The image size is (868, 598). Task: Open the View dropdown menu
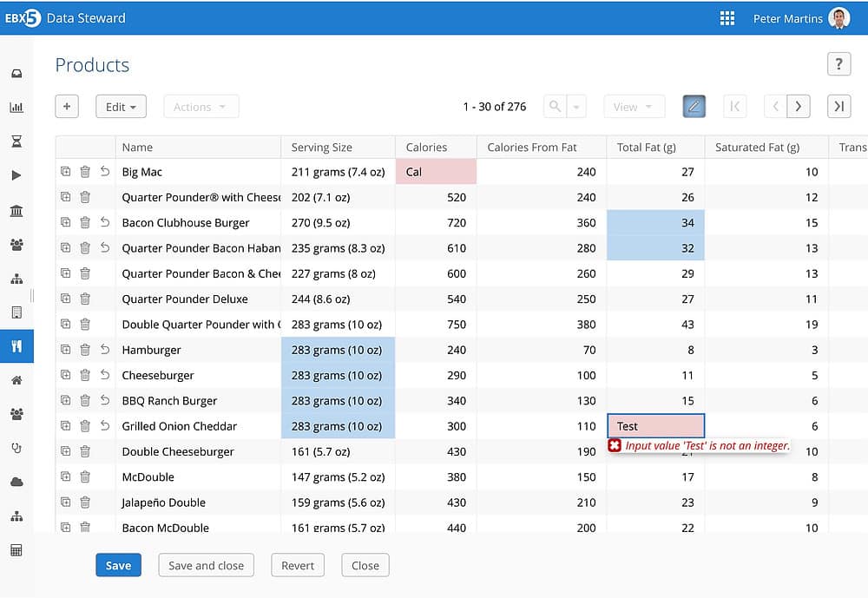tap(634, 106)
